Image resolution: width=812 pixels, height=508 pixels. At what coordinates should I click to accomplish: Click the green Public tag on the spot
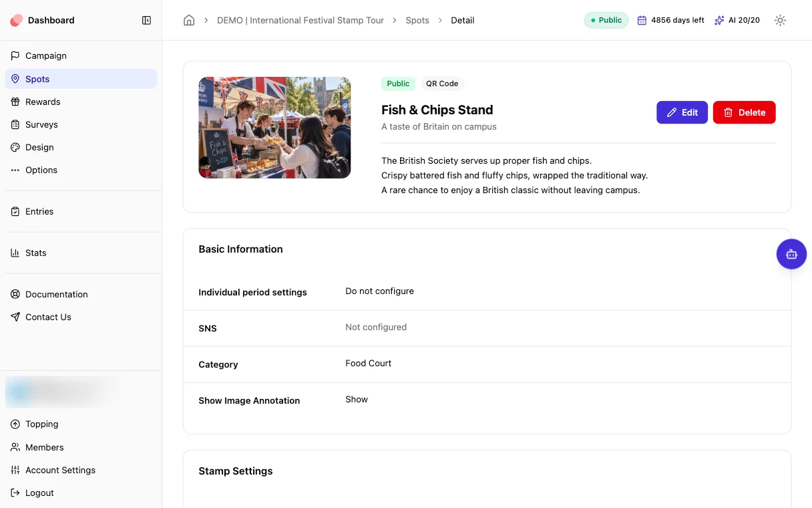(x=398, y=84)
